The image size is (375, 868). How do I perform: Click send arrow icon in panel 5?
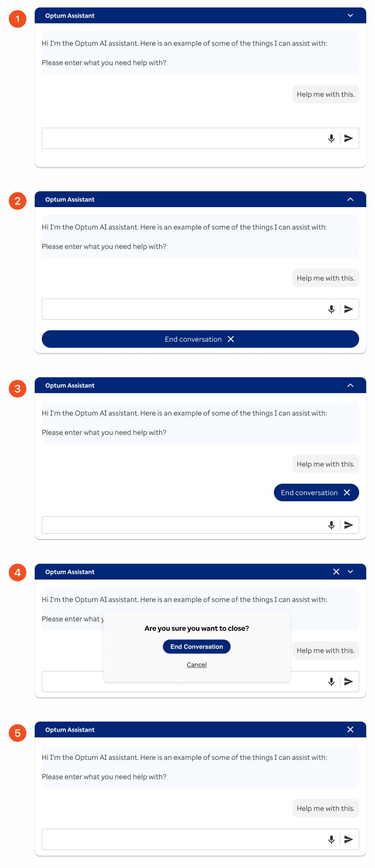pyautogui.click(x=349, y=839)
